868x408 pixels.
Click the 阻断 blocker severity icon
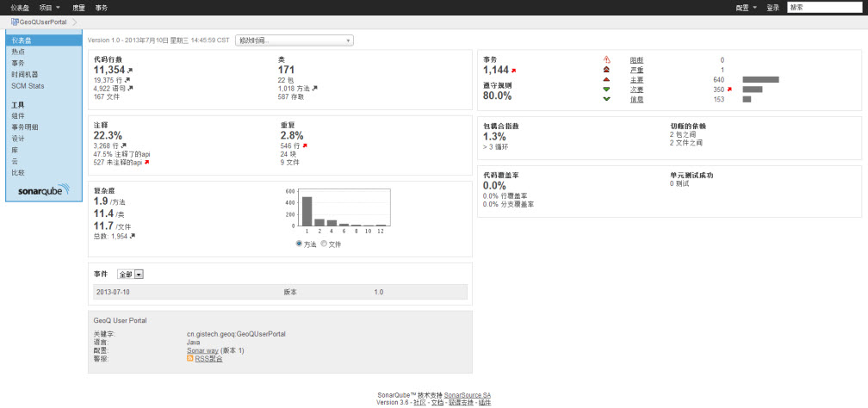[606, 59]
